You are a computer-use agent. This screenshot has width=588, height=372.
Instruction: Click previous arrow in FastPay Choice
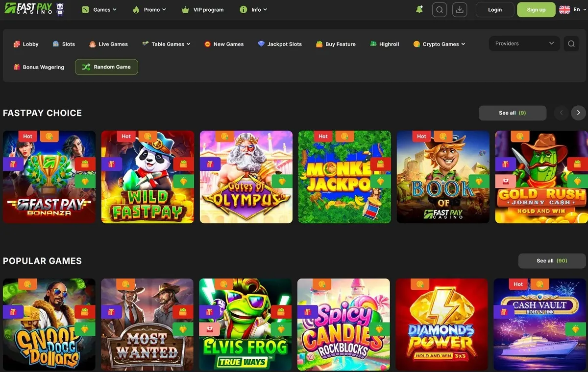pyautogui.click(x=561, y=113)
